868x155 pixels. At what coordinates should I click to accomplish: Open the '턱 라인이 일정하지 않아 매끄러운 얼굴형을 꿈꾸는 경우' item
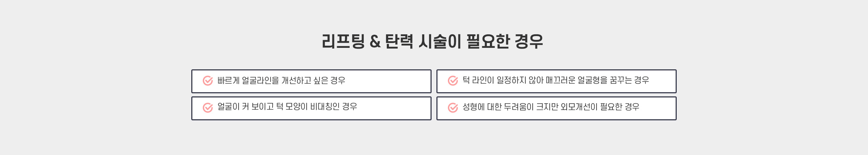556,81
